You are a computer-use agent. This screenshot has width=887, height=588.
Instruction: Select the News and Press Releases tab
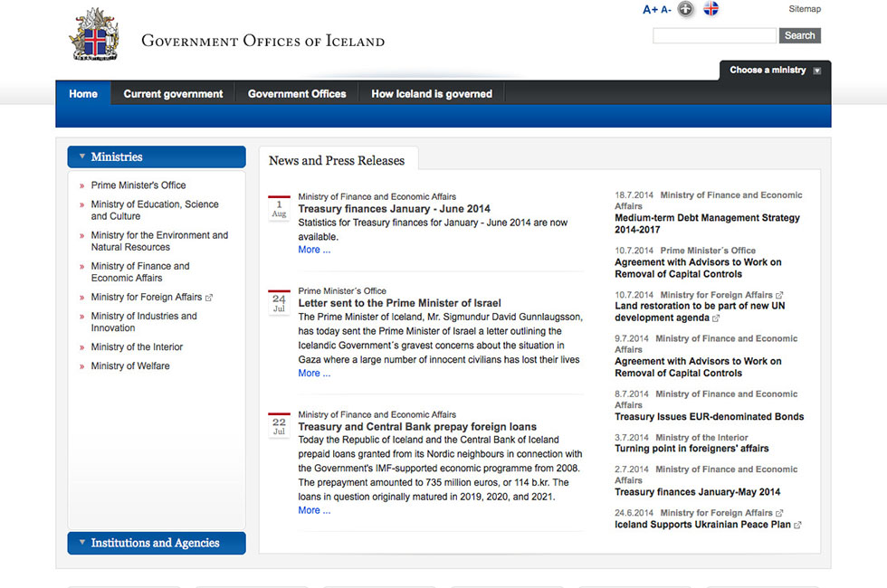(337, 161)
